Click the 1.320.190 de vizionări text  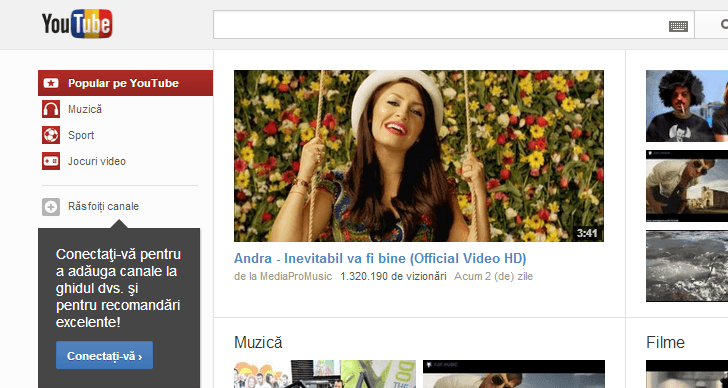click(x=393, y=277)
